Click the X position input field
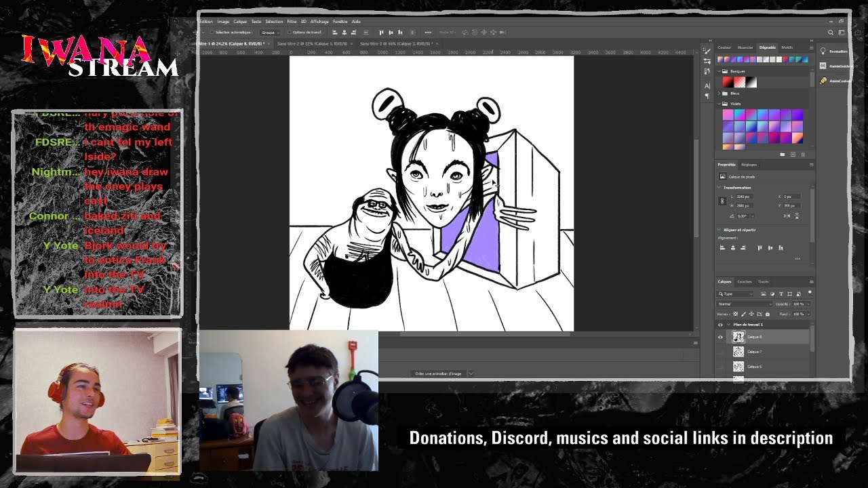 791,197
